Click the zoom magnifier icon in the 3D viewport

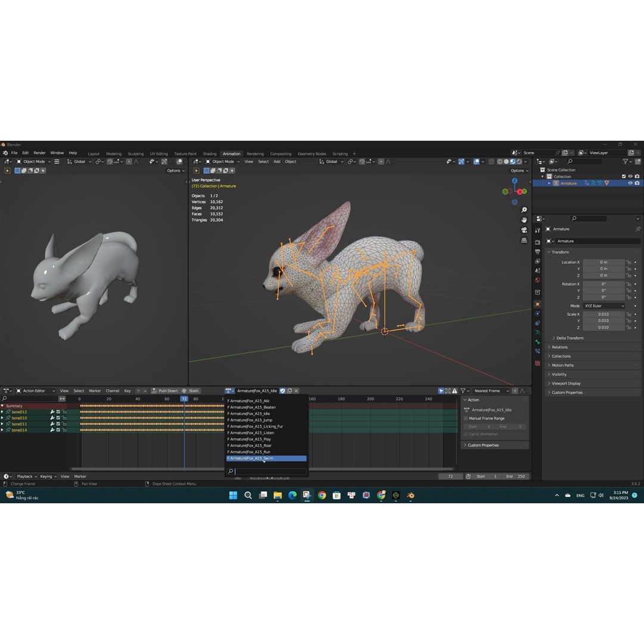(524, 210)
